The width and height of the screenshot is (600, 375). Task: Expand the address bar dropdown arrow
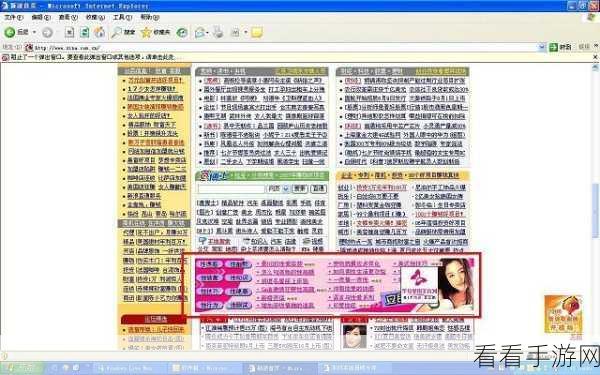coord(542,47)
